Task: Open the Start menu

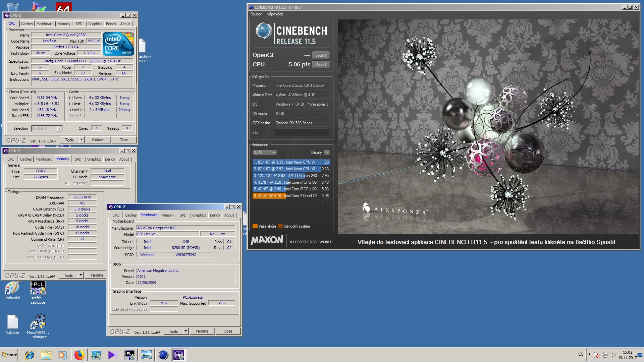Action: (x=9, y=355)
